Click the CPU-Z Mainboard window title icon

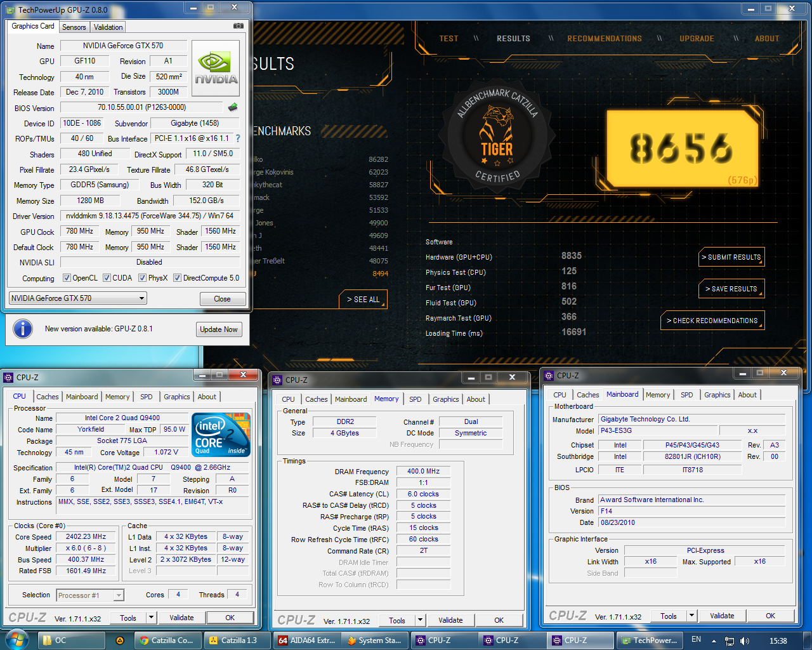coord(549,375)
